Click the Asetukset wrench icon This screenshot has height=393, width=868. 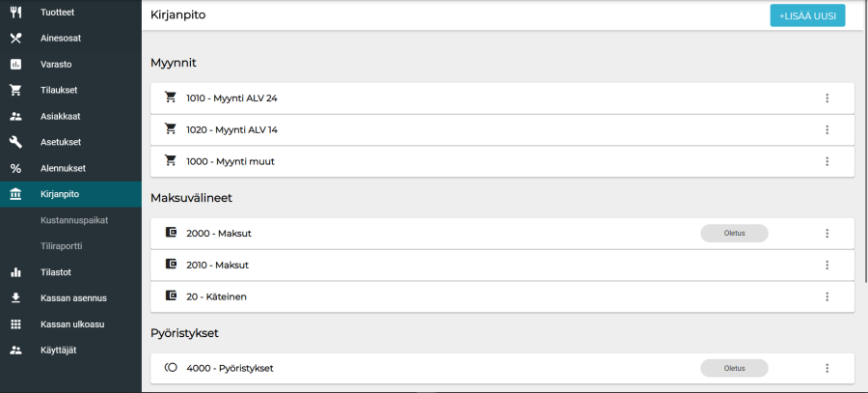[x=15, y=142]
